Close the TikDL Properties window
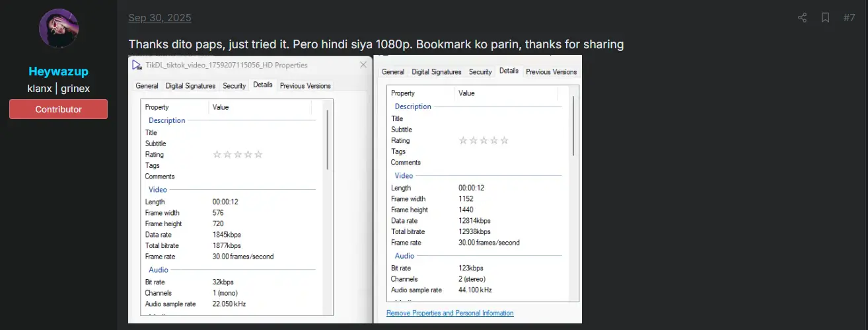Viewport: 868px width, 330px height. click(x=363, y=65)
